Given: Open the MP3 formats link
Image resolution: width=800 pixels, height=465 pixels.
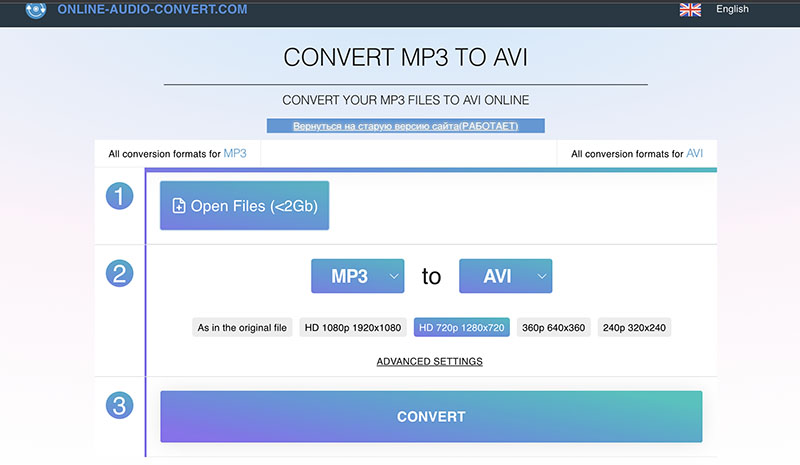Looking at the screenshot, I should [235, 153].
